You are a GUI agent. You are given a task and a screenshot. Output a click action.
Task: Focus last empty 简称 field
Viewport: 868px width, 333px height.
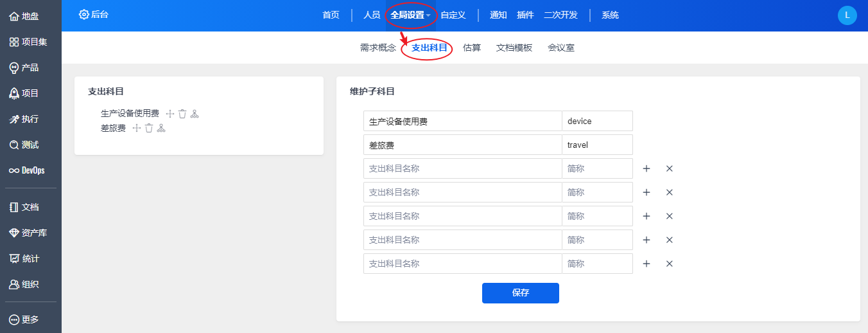597,264
